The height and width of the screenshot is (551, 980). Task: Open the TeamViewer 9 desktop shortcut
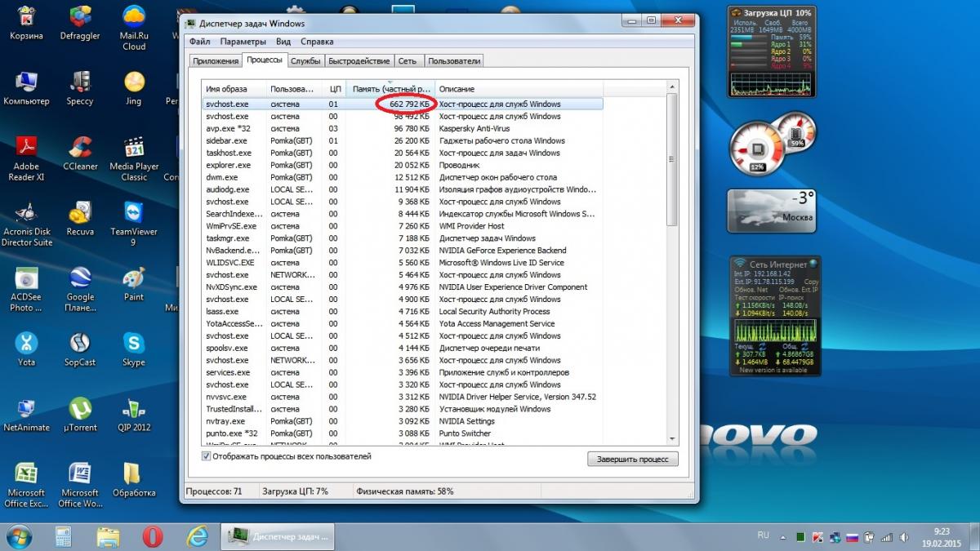point(133,220)
